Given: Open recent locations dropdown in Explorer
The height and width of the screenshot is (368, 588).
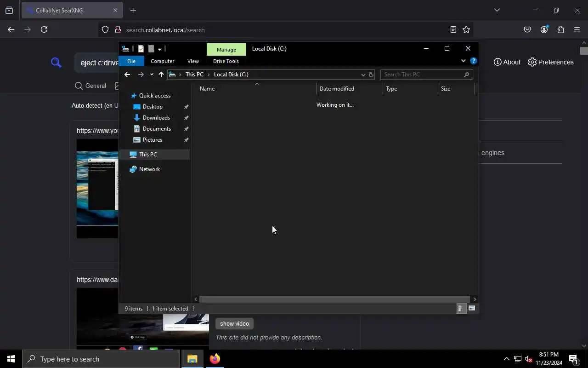Looking at the screenshot, I should (x=152, y=75).
